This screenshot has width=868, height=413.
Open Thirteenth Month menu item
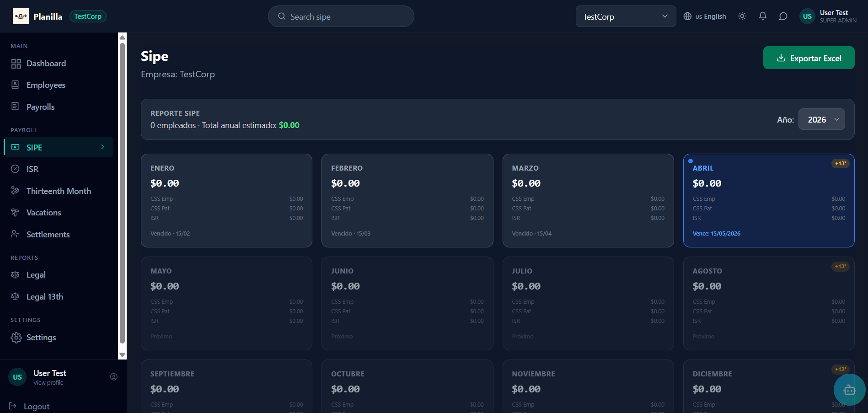click(x=59, y=191)
